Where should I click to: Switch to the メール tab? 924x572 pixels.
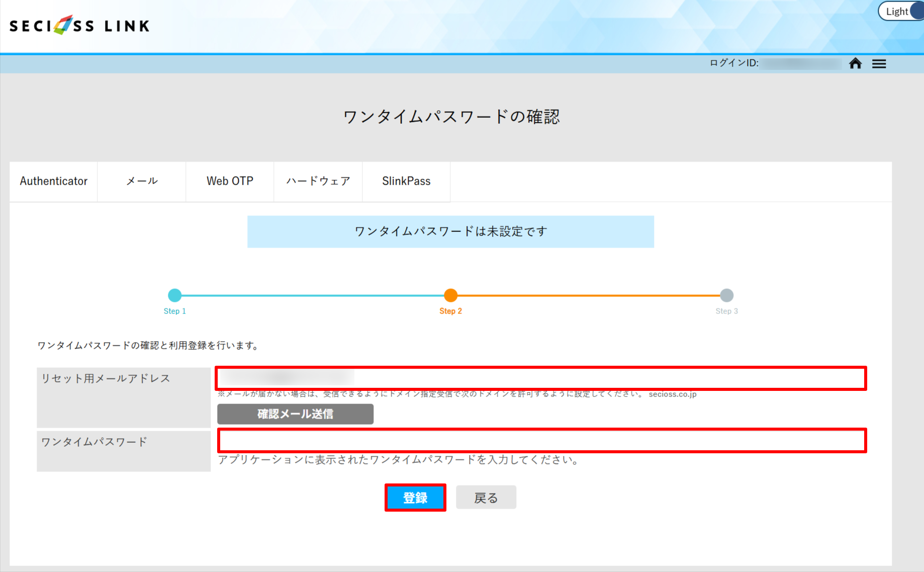point(142,181)
